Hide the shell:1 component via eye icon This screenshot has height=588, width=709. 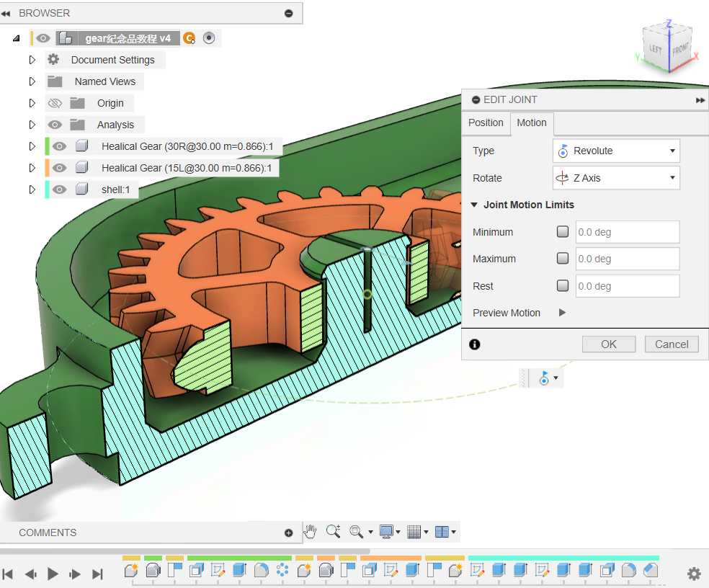coord(60,190)
